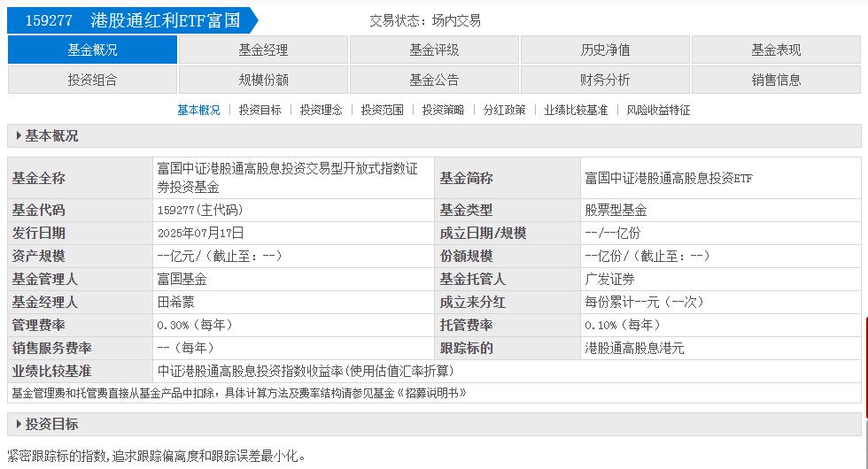868x469 pixels.
Task: Select issue date 2025年07月17日
Action: coord(200,233)
